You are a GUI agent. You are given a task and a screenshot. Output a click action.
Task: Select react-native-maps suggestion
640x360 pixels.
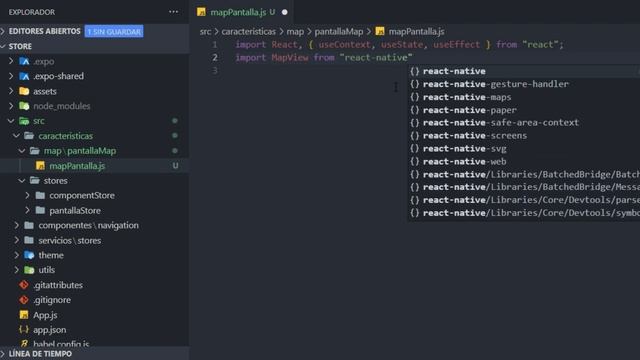524,97
